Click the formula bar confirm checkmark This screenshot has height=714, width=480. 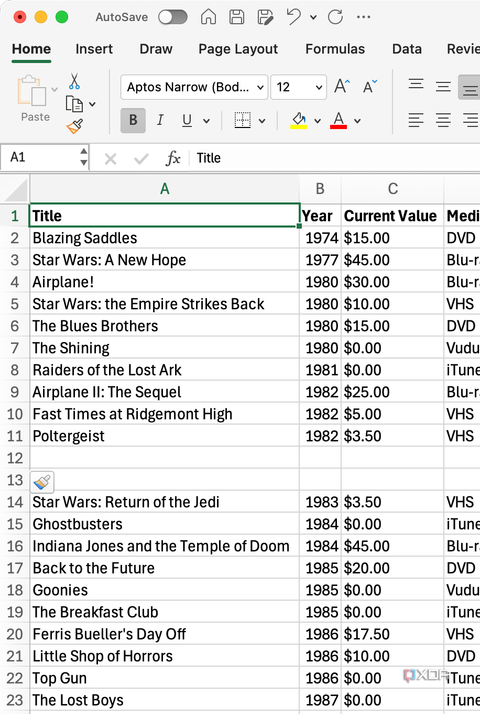pos(142,159)
